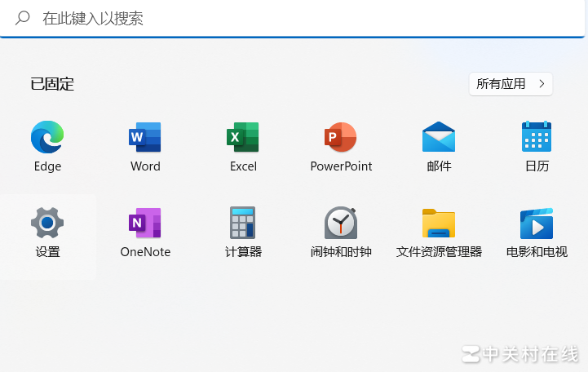Click the search field 在此键入以搜索
This screenshot has height=372, width=588.
pos(293,19)
